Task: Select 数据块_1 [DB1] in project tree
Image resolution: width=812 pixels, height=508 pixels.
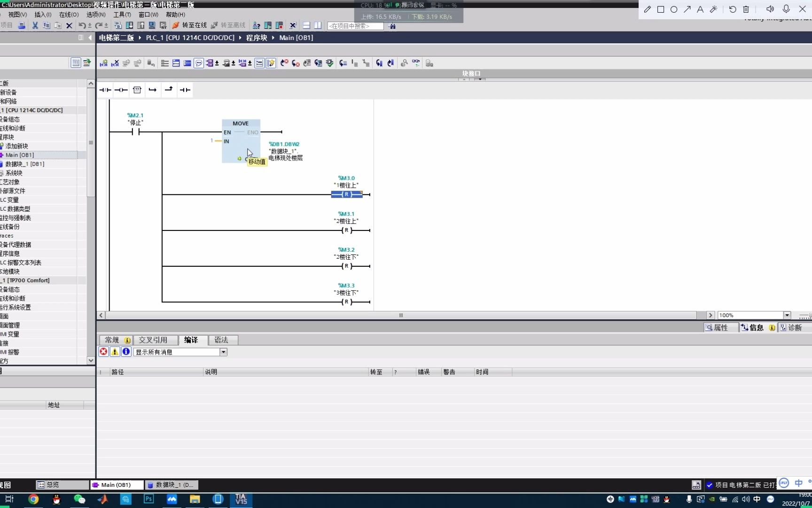Action: (x=24, y=164)
